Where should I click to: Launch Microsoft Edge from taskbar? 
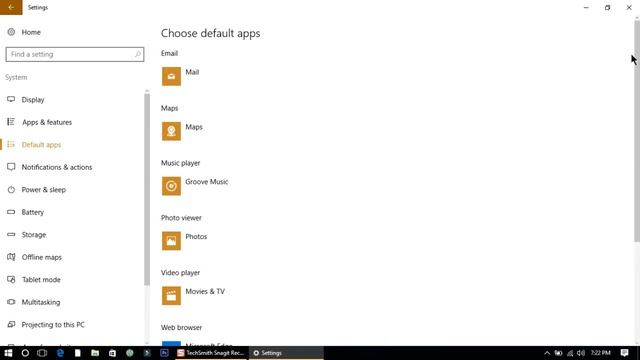[x=60, y=353]
